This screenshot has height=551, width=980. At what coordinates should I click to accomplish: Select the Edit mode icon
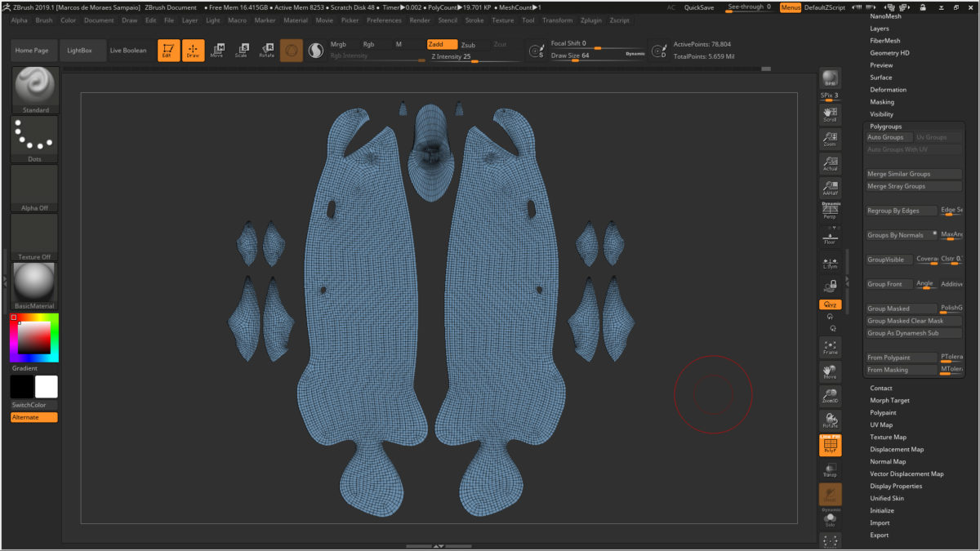click(x=169, y=51)
